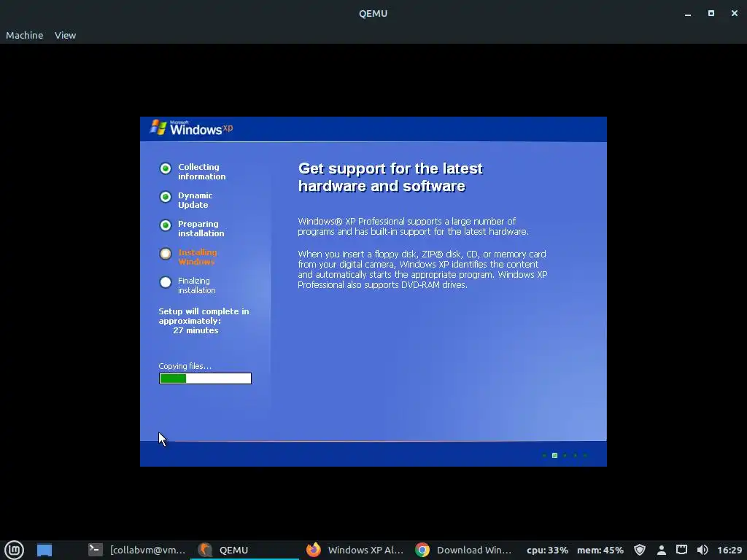Click the 'Copying files...' label
The width and height of the screenshot is (747, 560).
tap(185, 366)
